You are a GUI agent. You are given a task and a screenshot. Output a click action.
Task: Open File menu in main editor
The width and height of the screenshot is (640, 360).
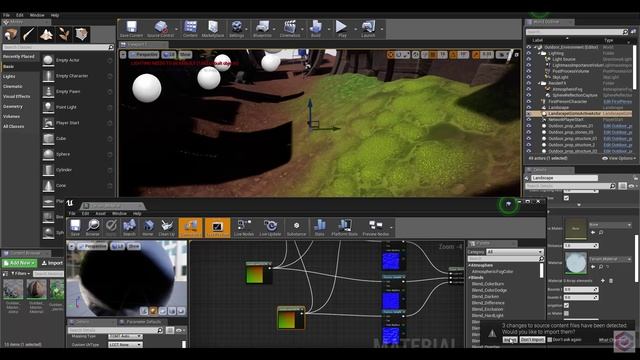click(x=6, y=15)
